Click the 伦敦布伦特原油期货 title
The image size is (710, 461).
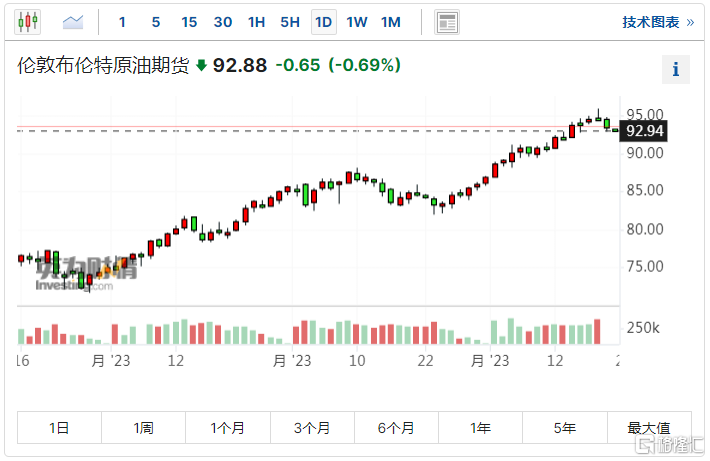(103, 66)
